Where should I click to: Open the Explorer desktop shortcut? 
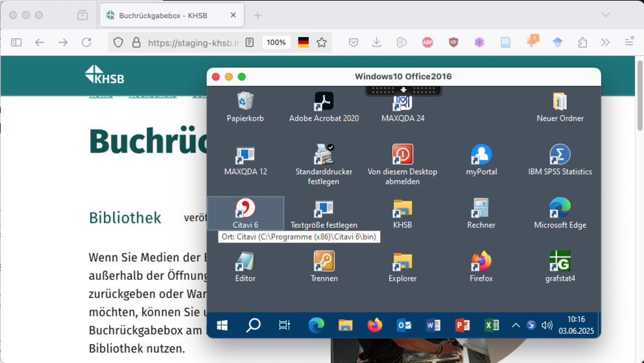(x=403, y=267)
